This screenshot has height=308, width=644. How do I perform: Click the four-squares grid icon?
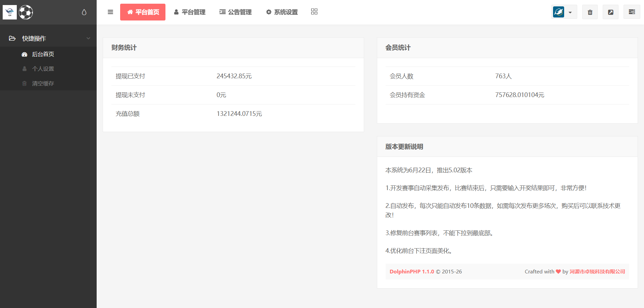314,12
